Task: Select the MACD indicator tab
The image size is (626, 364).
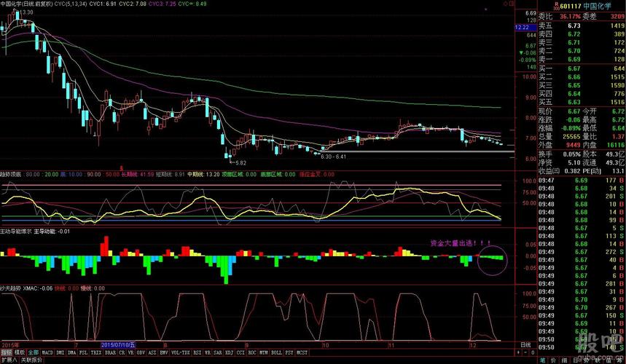Action: [x=47, y=352]
